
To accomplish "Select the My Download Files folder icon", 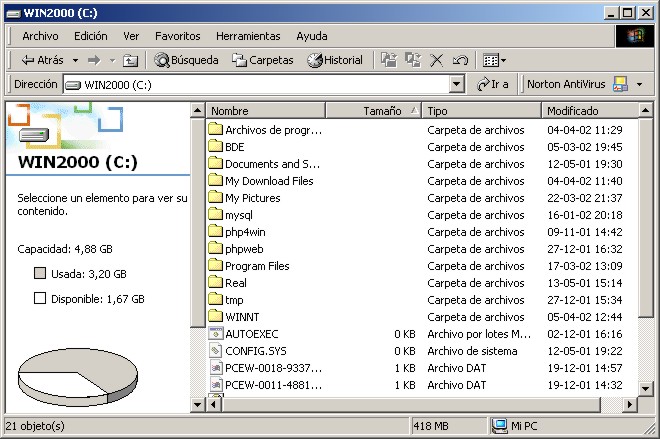I will [216, 180].
